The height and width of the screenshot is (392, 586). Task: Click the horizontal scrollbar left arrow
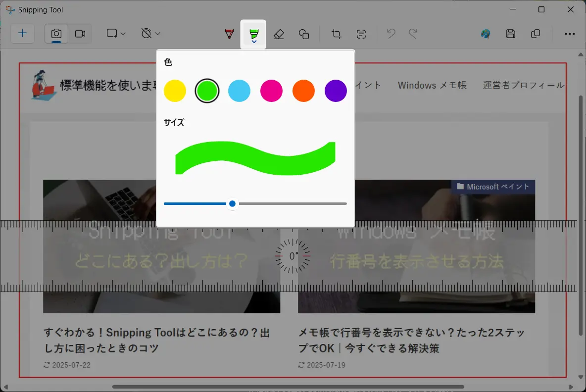point(5,387)
